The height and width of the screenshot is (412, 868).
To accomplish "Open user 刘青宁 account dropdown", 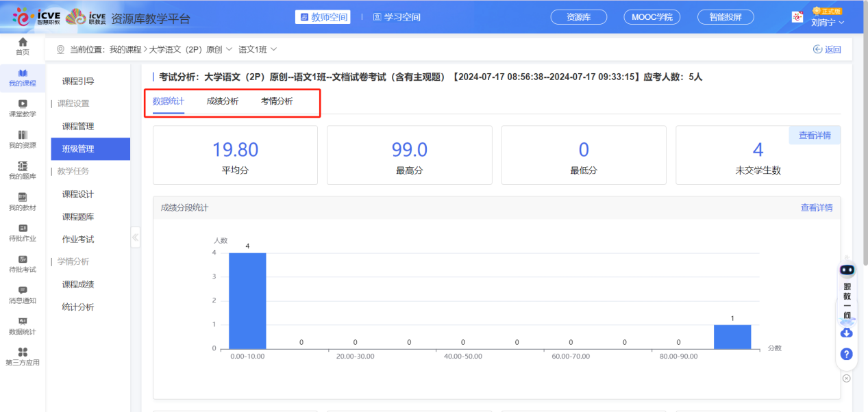I will coord(827,22).
